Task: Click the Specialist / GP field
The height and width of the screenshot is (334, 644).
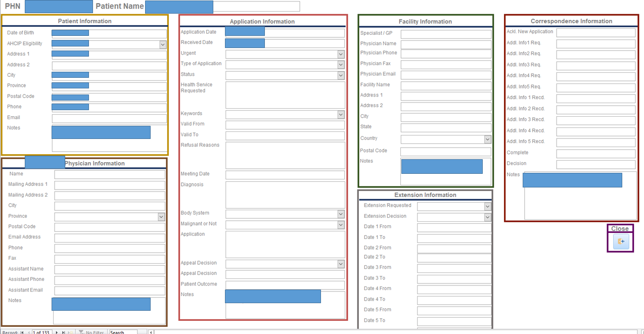Action: (446, 34)
